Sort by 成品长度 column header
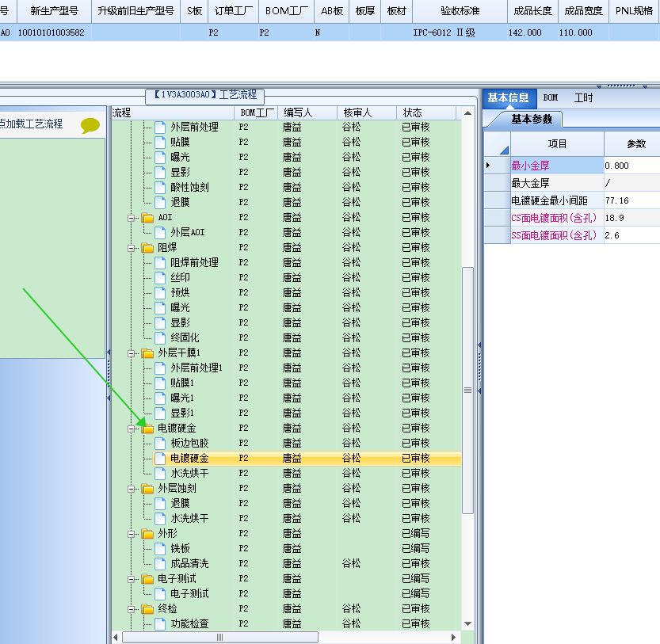The image size is (660, 644). 533,11
